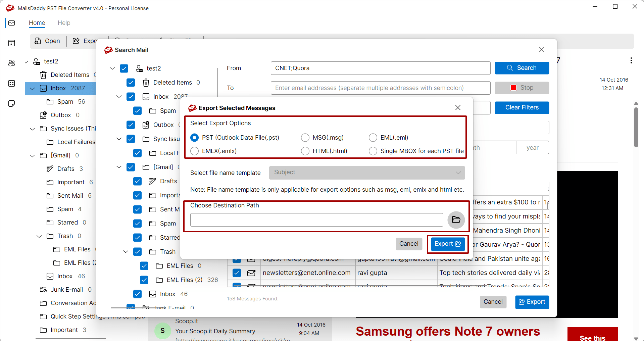
Task: Open the notes sidebar icon
Action: pos(12,103)
